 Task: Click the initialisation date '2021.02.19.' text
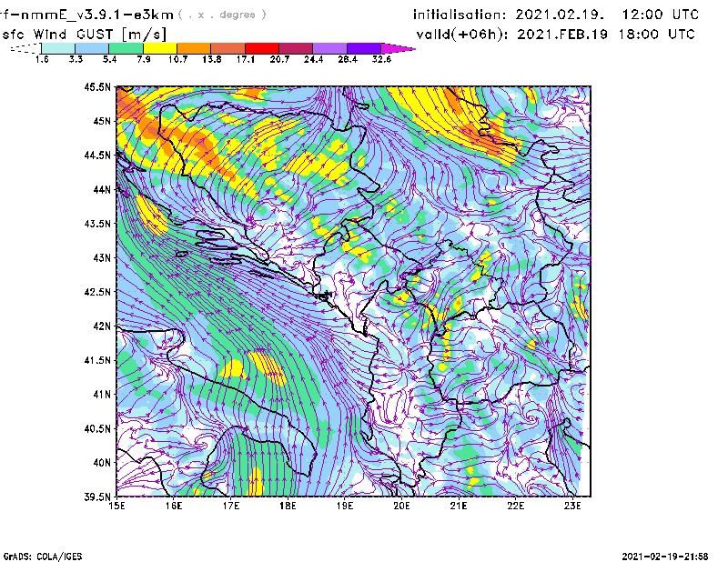tap(560, 15)
